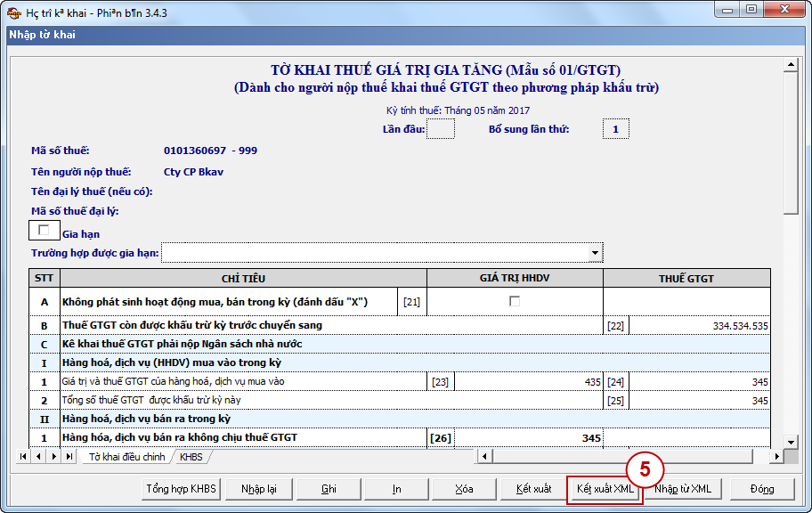
Task: Open the Trường hợp được gia hạn dropdown
Action: point(595,254)
